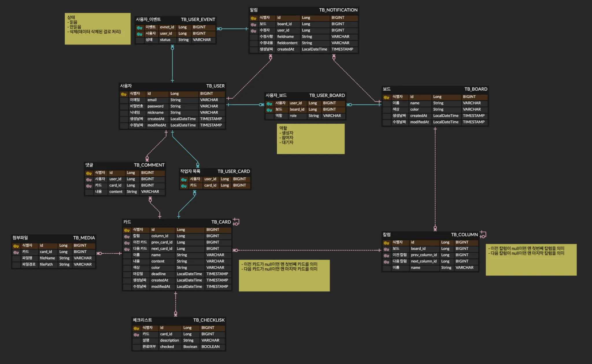Click the yellow status memo note
This screenshot has height=364, width=592.
97,29
